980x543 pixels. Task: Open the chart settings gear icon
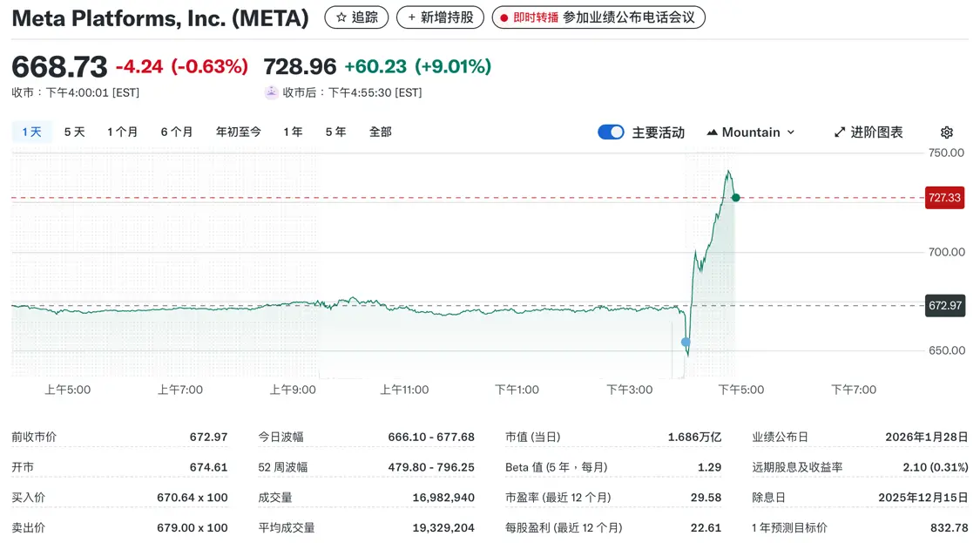coord(946,132)
